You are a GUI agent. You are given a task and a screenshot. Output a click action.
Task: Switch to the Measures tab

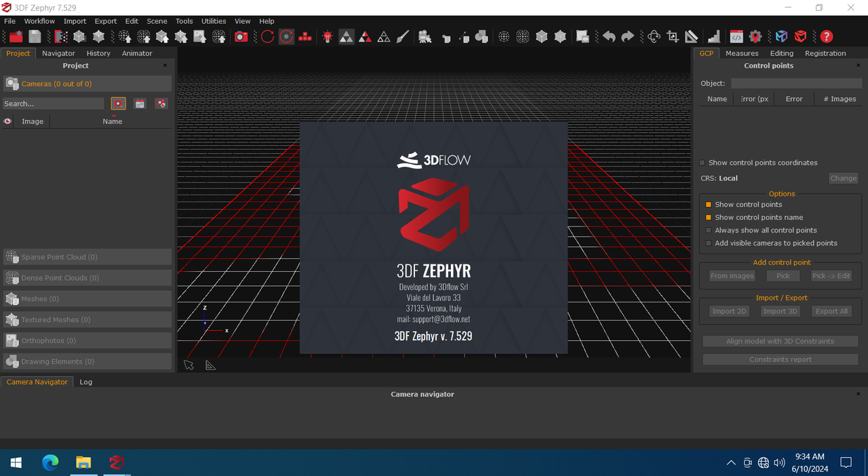(x=742, y=54)
